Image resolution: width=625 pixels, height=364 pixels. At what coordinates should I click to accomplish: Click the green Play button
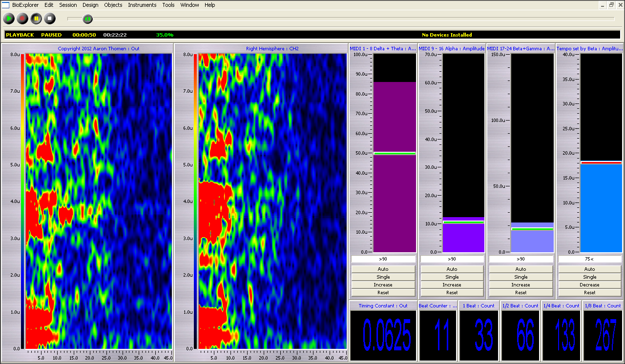[9, 19]
